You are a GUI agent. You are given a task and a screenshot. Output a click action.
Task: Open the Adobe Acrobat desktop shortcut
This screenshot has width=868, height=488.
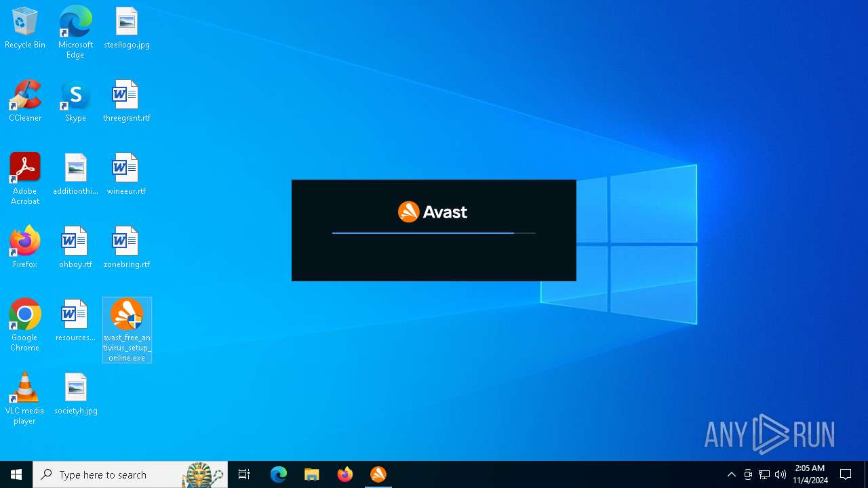pyautogui.click(x=25, y=179)
